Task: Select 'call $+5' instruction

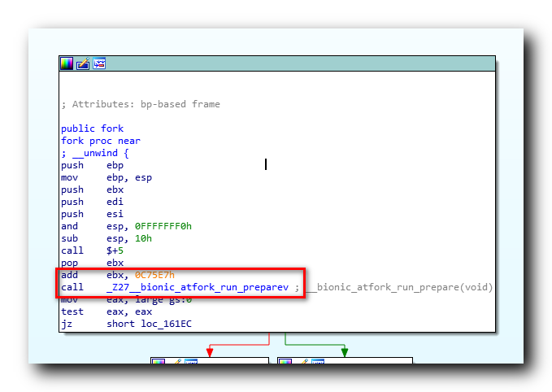Action: pos(92,250)
